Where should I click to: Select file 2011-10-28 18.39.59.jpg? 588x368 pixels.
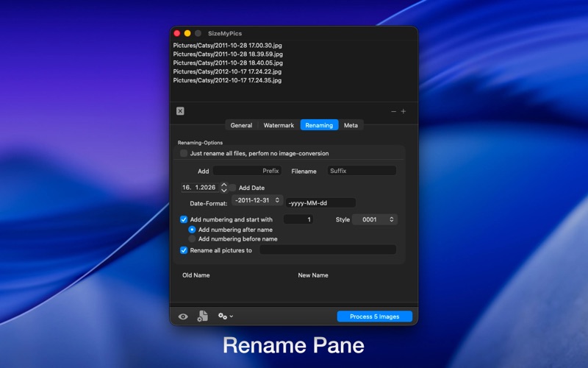coord(228,54)
